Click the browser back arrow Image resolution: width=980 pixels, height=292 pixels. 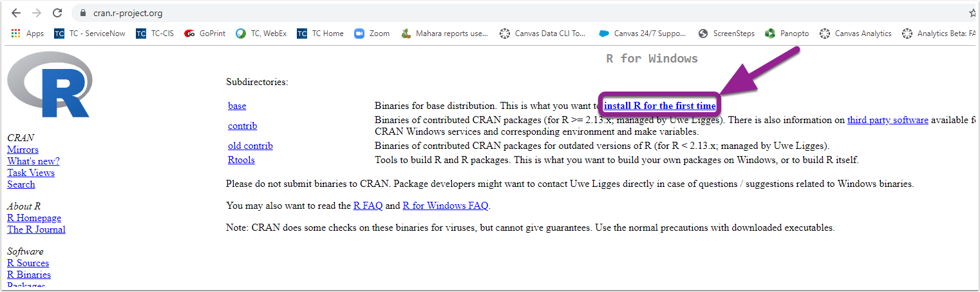click(x=17, y=13)
